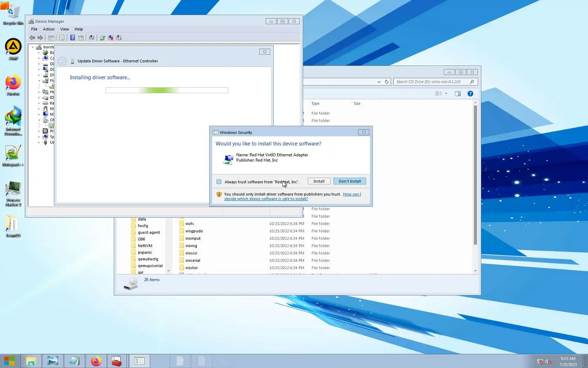Image resolution: width=588 pixels, height=368 pixels.
Task: Click the change view icon in Explorer
Action: click(439, 94)
